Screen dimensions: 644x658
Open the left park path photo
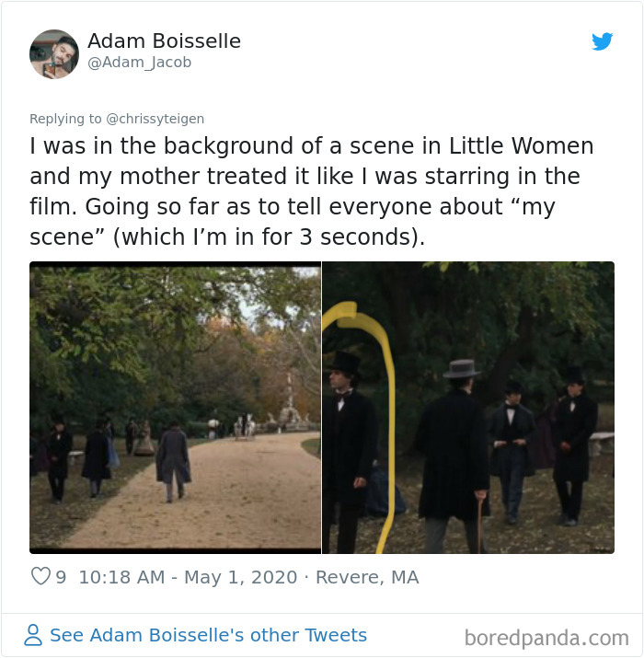pos(176,408)
